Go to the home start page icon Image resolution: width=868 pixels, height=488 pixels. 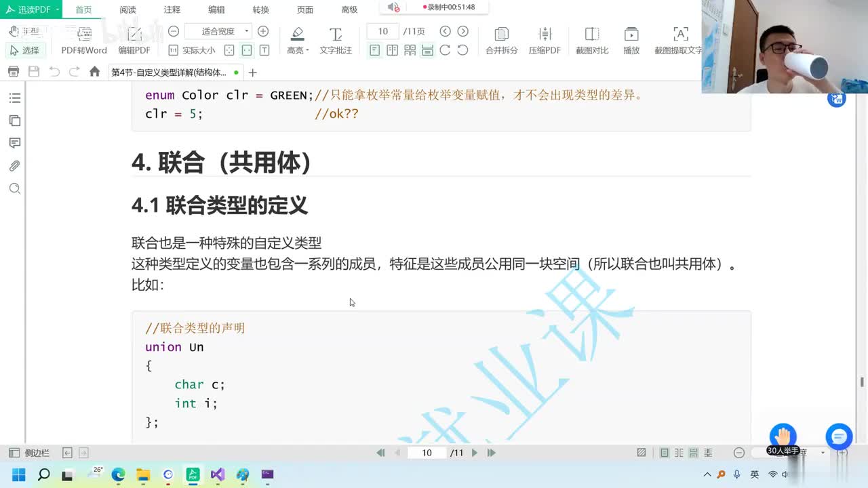pyautogui.click(x=95, y=72)
